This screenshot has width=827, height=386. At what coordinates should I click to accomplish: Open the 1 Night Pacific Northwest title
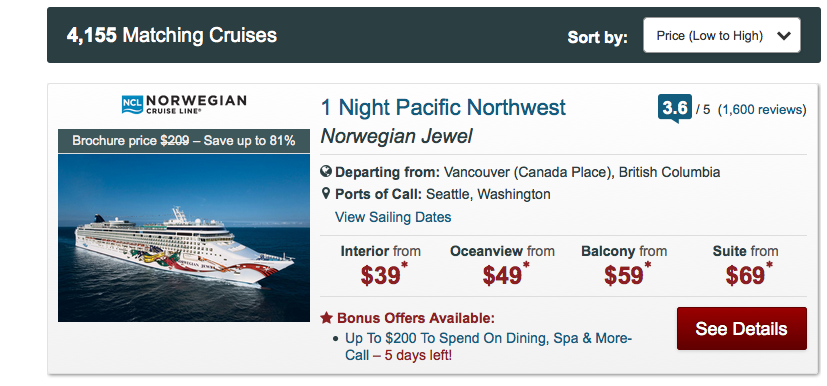pyautogui.click(x=443, y=108)
